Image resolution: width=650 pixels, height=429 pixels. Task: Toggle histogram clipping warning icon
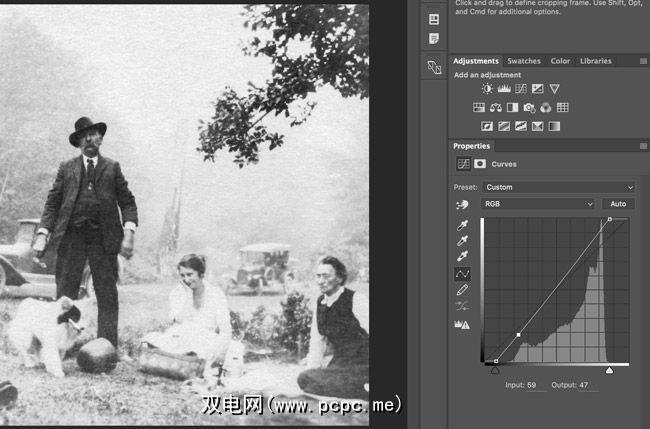462,325
